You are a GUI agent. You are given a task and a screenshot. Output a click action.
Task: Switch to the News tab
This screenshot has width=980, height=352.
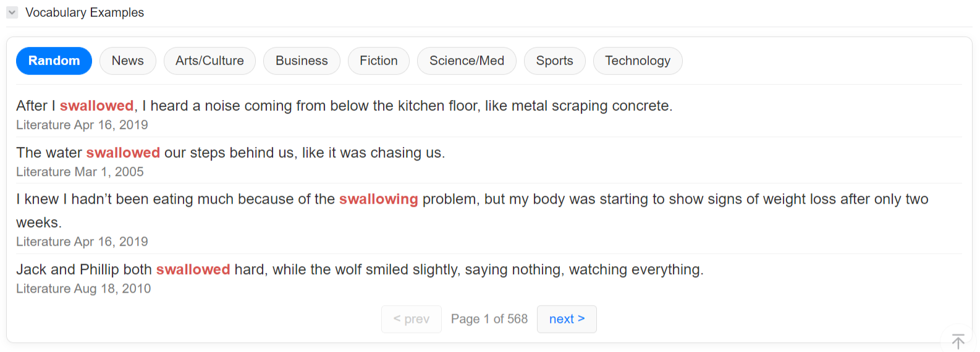[x=127, y=61]
